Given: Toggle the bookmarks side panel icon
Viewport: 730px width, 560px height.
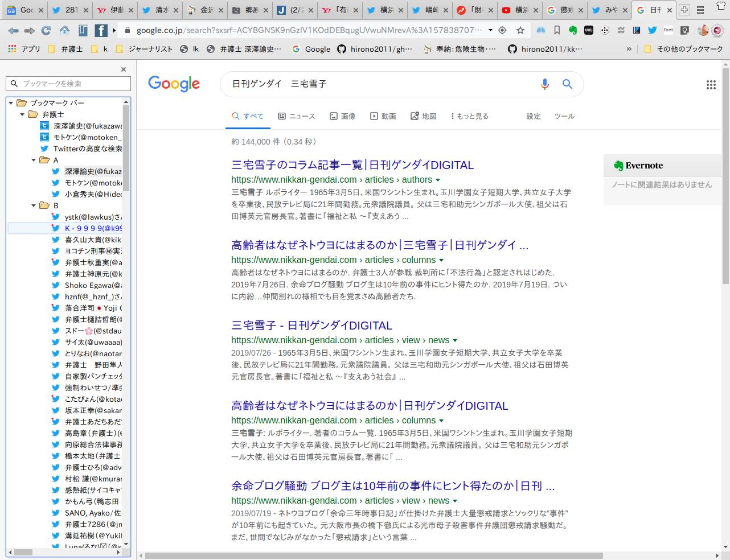Looking at the screenshot, I should [x=83, y=30].
